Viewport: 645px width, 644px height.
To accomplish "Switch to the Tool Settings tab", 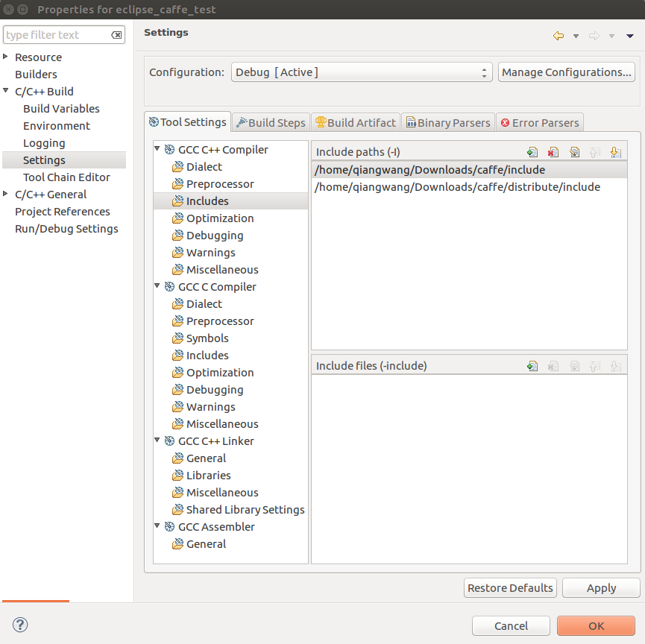I will click(188, 122).
